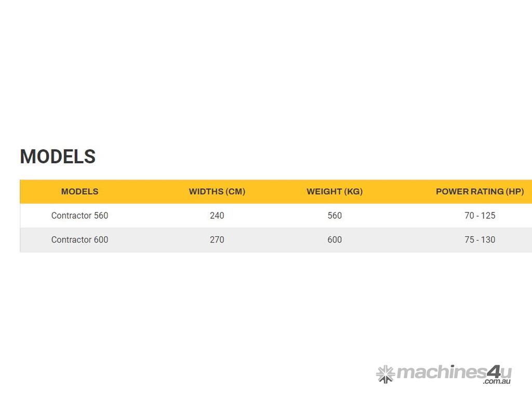Click the machines4u snowflake logo icon
The height and width of the screenshot is (399, 532).
[x=385, y=374]
